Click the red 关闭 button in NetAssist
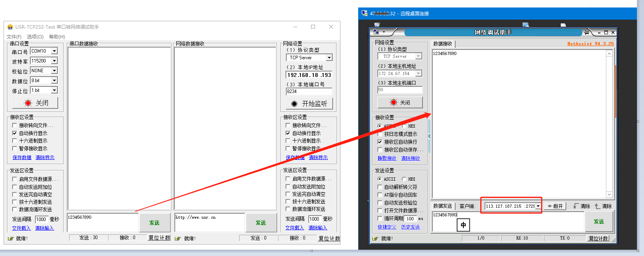The width and height of the screenshot is (644, 256). click(x=400, y=102)
